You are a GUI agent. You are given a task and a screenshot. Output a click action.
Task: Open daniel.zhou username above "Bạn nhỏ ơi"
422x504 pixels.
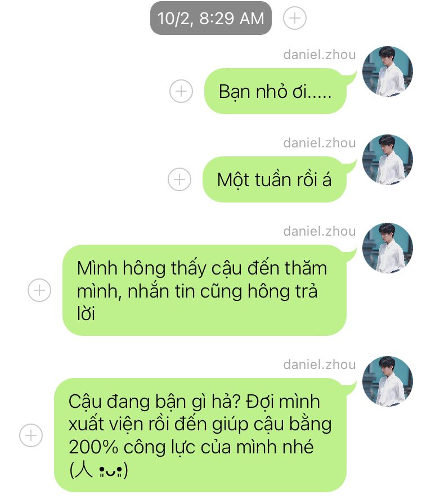(320, 55)
